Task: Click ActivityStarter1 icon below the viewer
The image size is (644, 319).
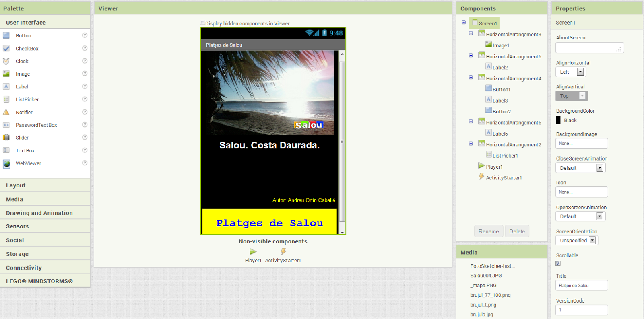Action: pyautogui.click(x=283, y=251)
